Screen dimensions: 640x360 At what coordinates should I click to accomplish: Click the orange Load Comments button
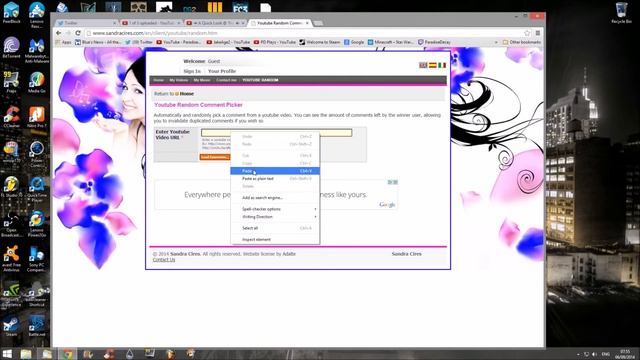[215, 157]
